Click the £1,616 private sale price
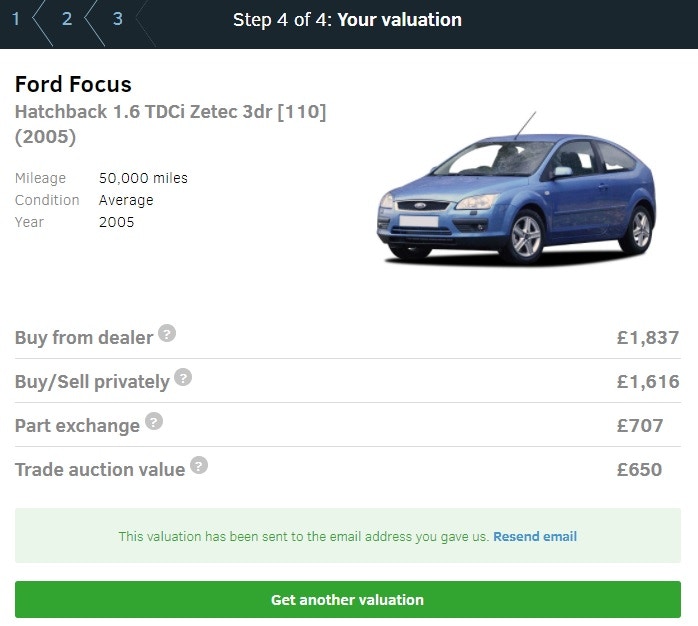 (647, 381)
